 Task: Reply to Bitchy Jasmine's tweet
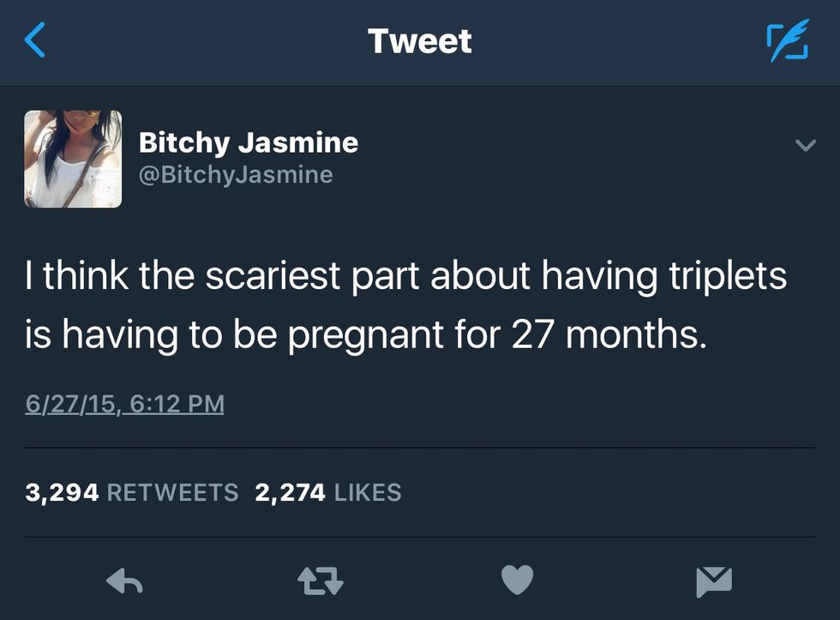click(x=124, y=582)
